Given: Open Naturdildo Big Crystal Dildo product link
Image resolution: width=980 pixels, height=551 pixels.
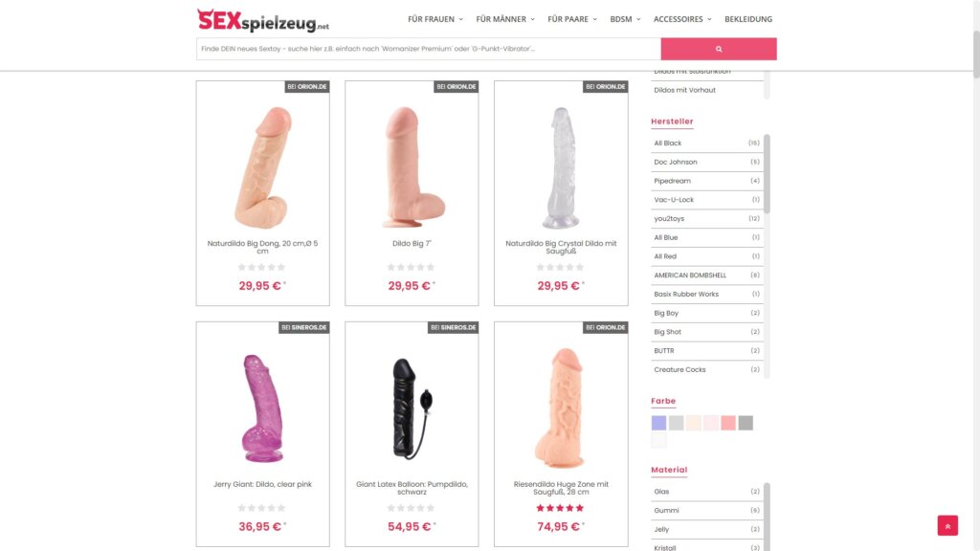Looking at the screenshot, I should (x=561, y=248).
